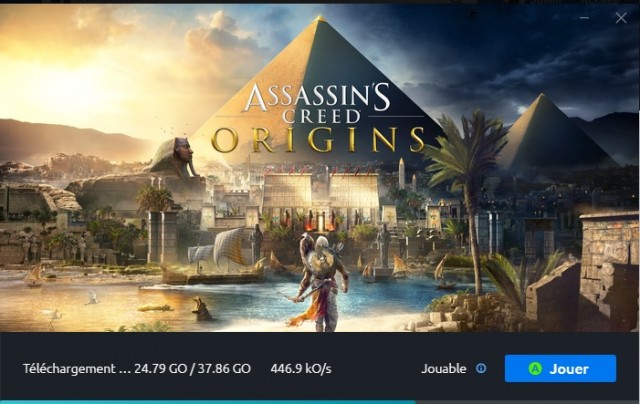
Task: Click the 446.9 kO/s download speed
Action: [301, 369]
